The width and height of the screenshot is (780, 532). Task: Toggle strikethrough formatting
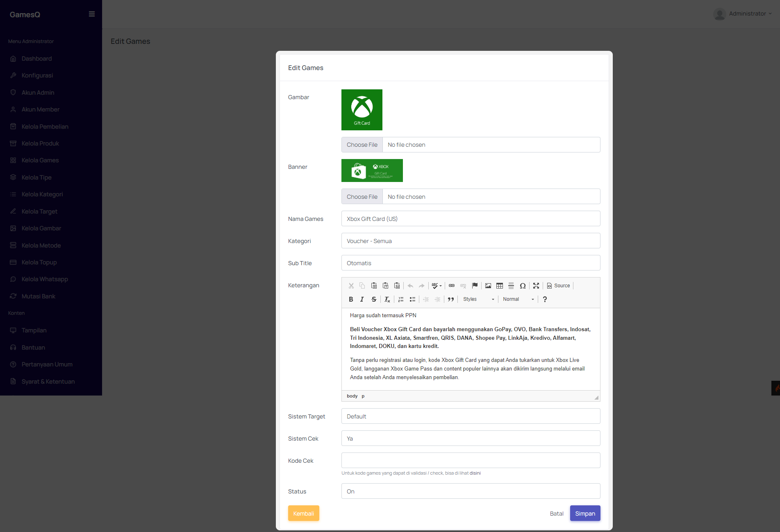pos(374,299)
